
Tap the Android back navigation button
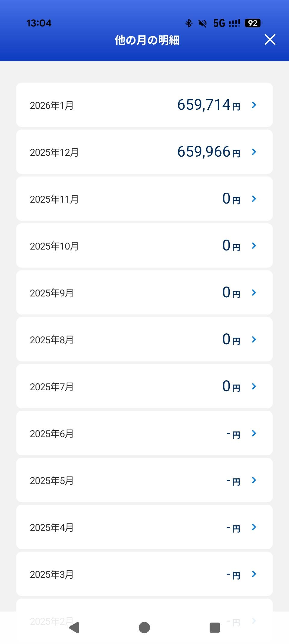coord(74,627)
